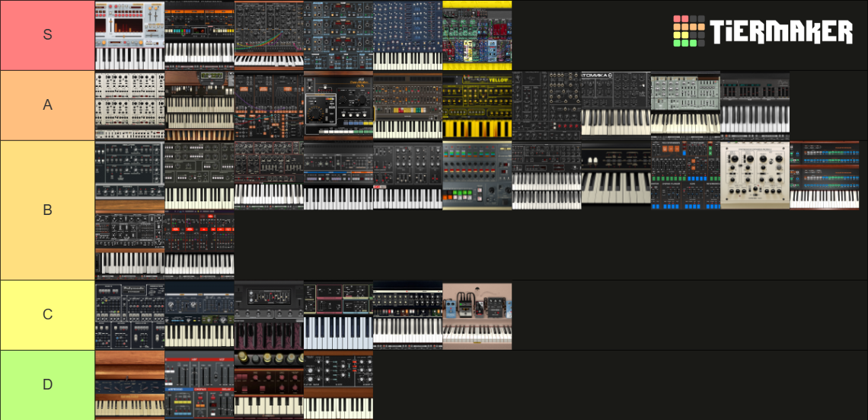Choose the yellow-framed modular rack in S tier

[477, 35]
